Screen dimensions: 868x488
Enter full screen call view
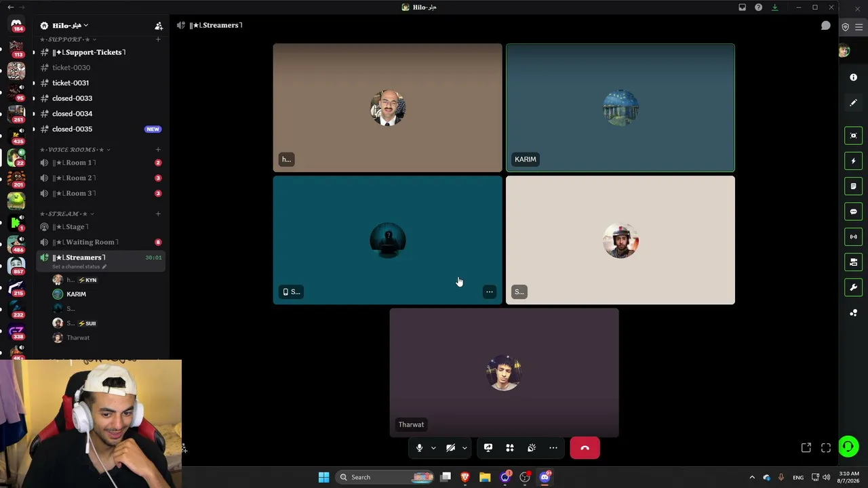coord(826,448)
